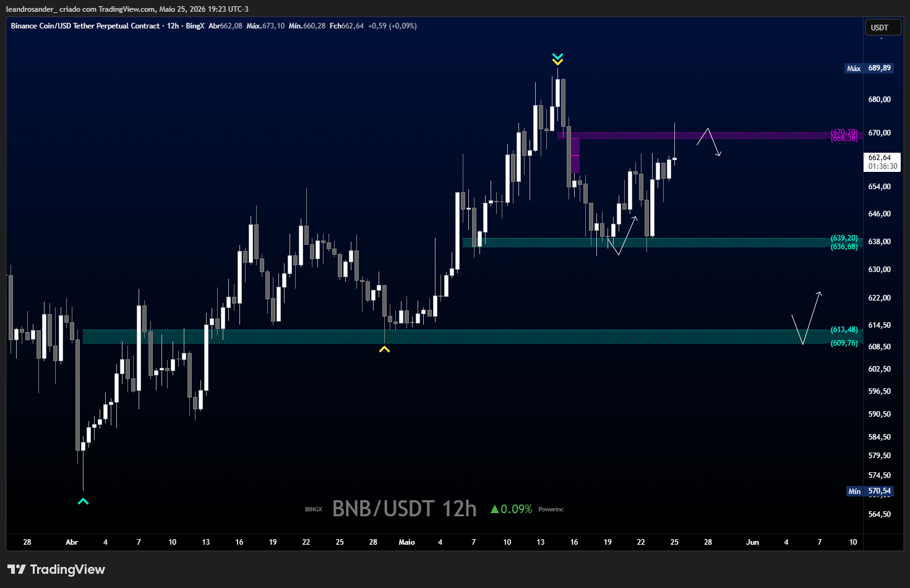This screenshot has height=588, width=910.
Task: Click the 584,50 price axis label
Action: (880, 437)
